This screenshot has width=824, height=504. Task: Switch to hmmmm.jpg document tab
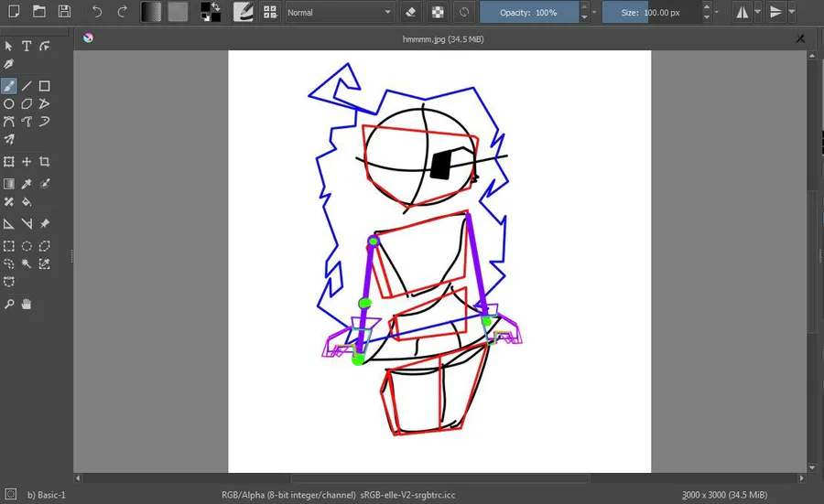442,38
